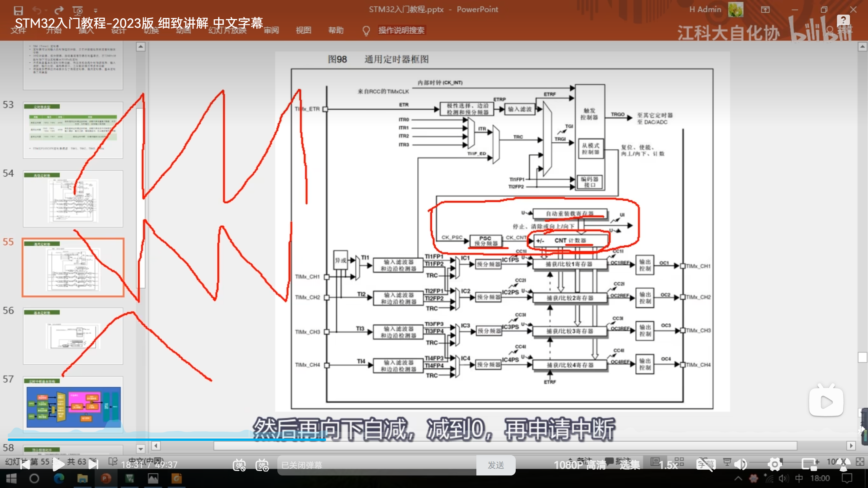Mute the video volume speaker icon

pyautogui.click(x=741, y=465)
